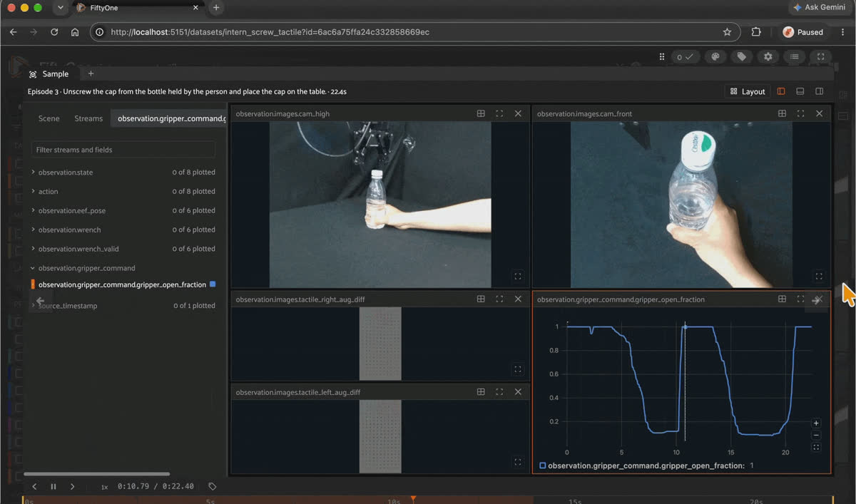This screenshot has width=856, height=504.
Task: Toggle the selected samples counter button
Action: 685,57
